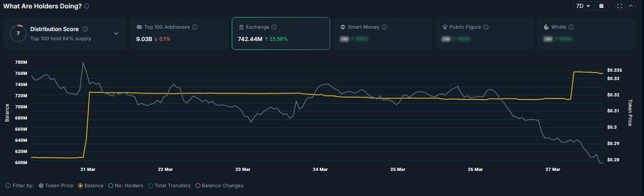
Task: Open the 7D time range dropdown
Action: (583, 6)
